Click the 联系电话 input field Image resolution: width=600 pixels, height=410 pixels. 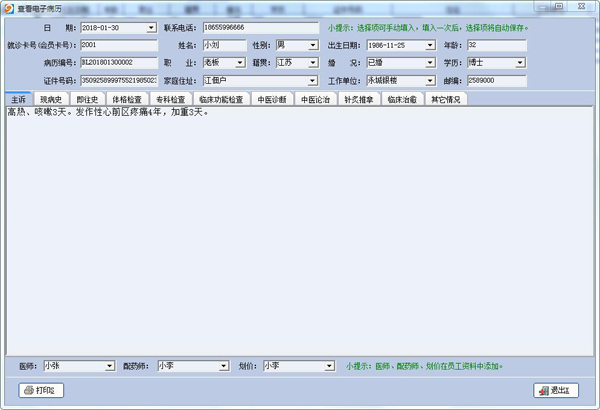(260, 28)
